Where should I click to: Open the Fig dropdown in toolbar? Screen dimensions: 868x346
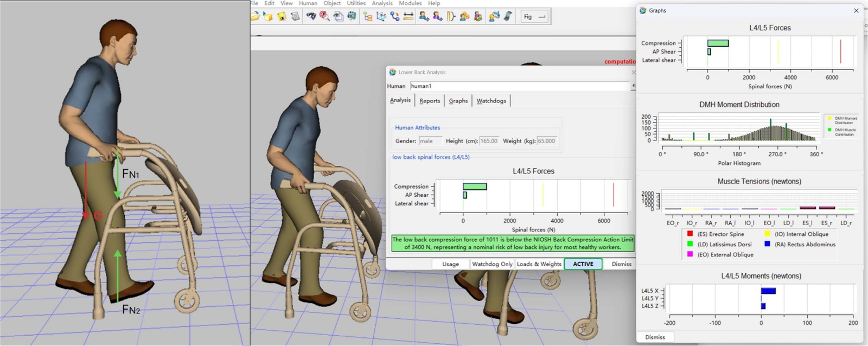(534, 17)
